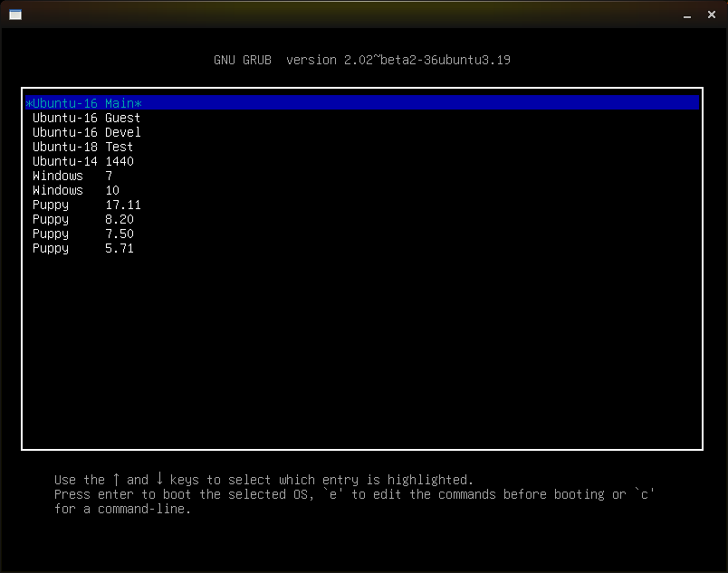Select the Puppy 5.71 entry
This screenshot has width=728, height=573.
[83, 248]
